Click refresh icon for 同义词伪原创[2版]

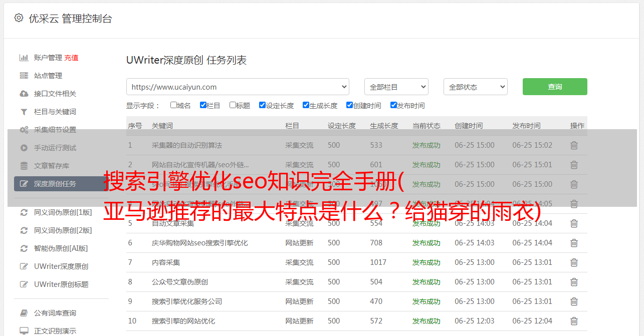[x=24, y=230]
